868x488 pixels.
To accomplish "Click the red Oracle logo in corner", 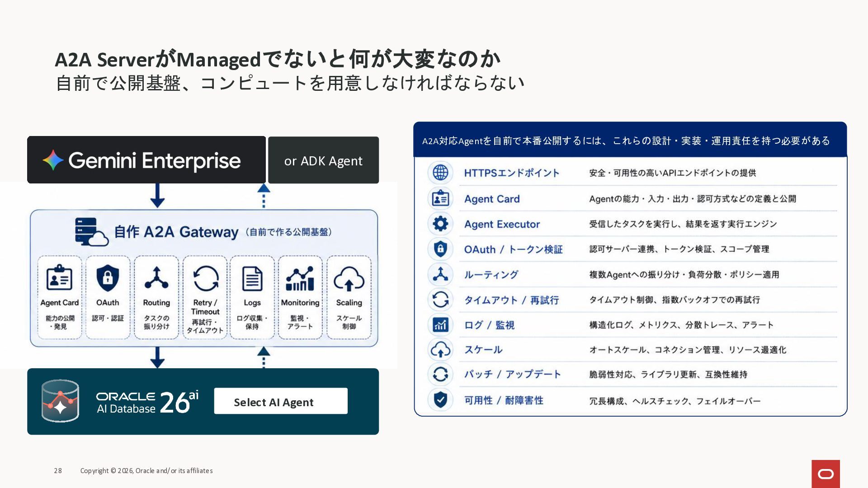I will point(826,474).
